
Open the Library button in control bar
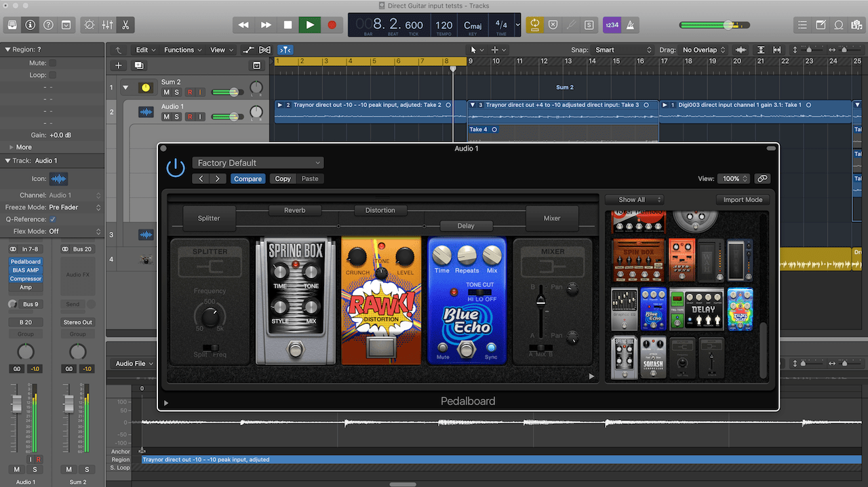pyautogui.click(x=12, y=25)
